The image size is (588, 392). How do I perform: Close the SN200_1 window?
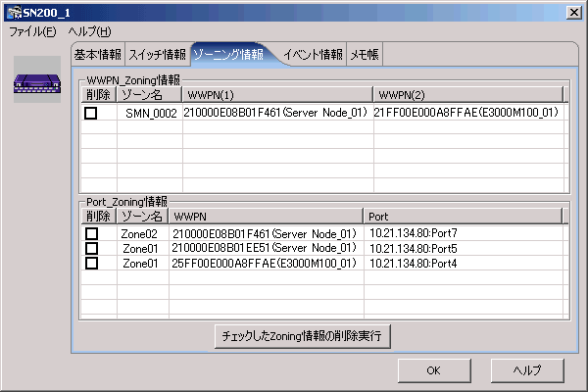click(574, 13)
